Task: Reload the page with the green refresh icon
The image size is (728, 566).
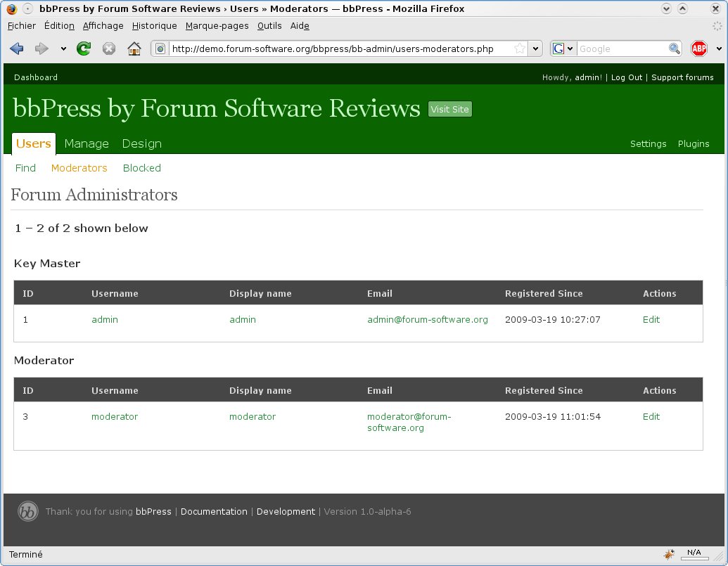Action: coord(84,49)
